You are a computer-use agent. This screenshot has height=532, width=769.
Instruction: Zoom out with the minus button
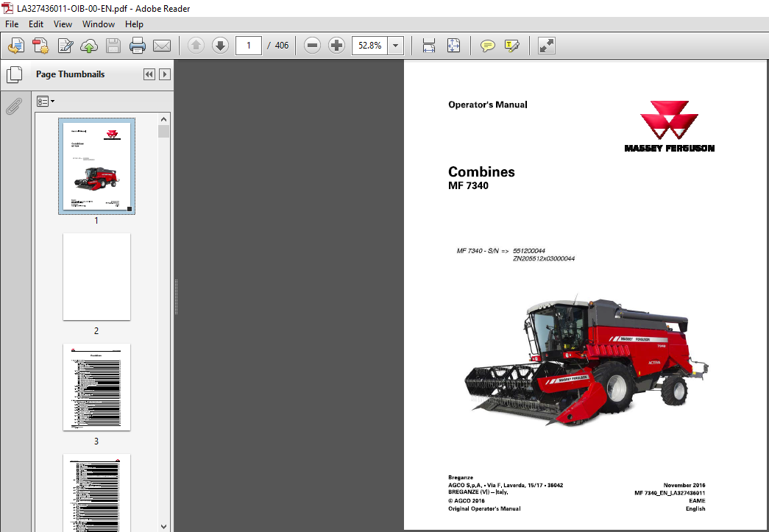coord(312,46)
